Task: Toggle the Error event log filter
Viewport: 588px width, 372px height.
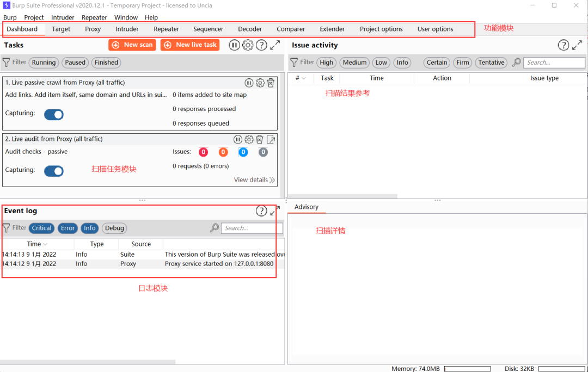Action: (x=68, y=228)
